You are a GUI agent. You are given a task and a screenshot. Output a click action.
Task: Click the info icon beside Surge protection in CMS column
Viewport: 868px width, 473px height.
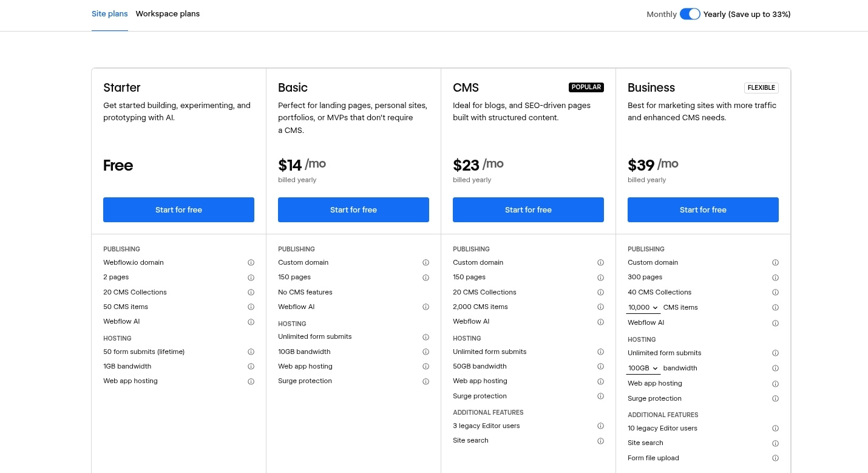tap(600, 396)
